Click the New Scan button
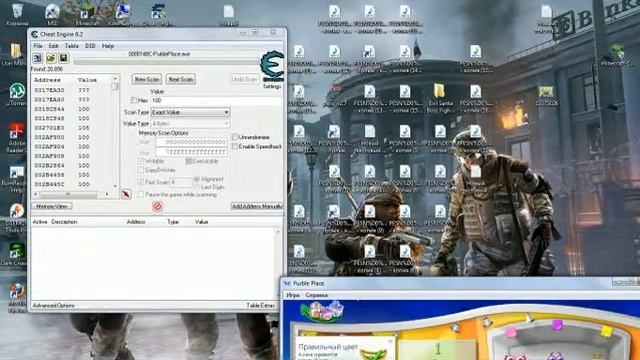 tap(147, 79)
